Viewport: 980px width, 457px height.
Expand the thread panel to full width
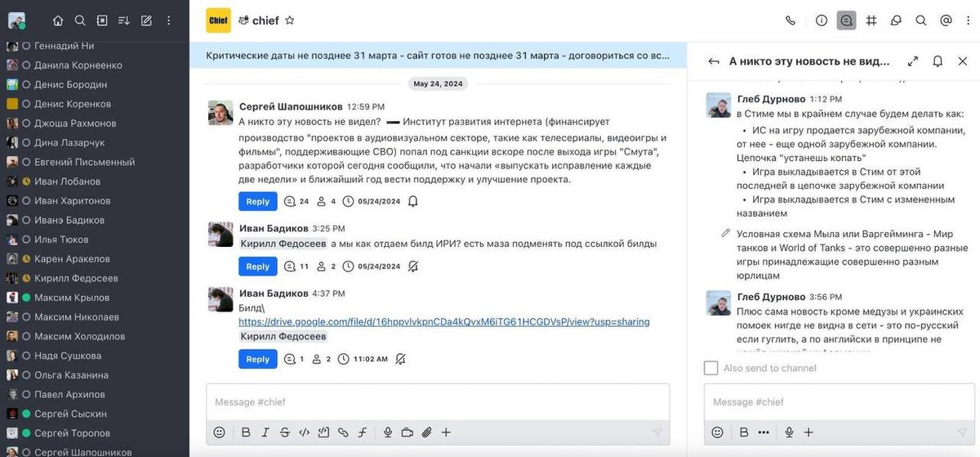[912, 61]
